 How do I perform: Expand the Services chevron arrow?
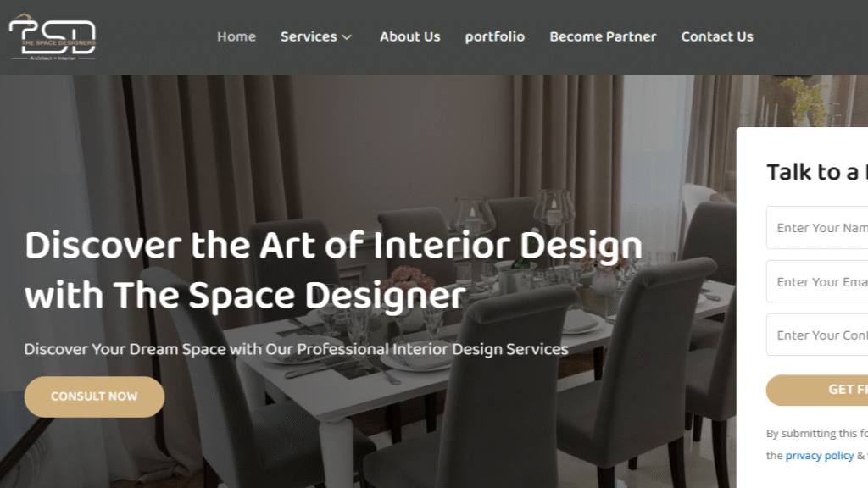[347, 37]
